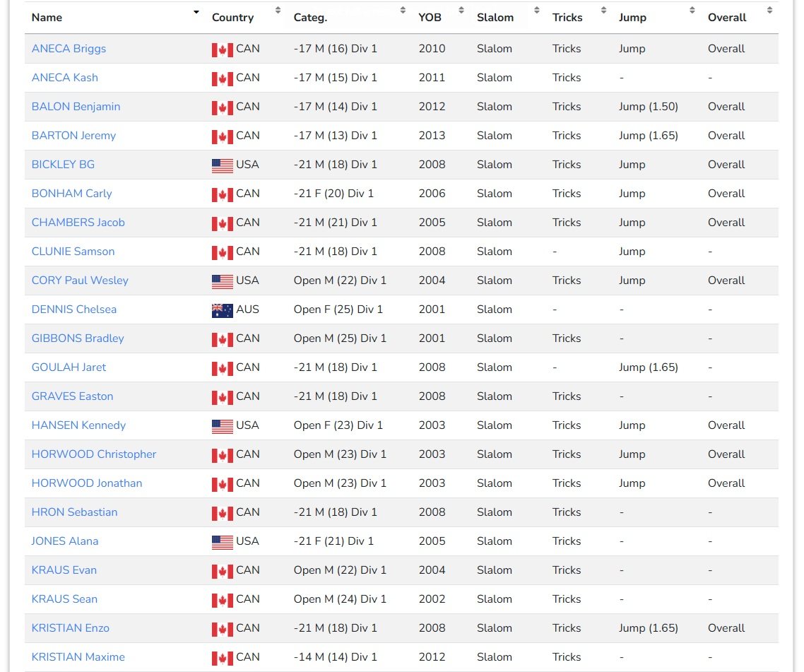Click the Australian flag beside AUS
This screenshot has height=672, width=804.
(x=222, y=310)
